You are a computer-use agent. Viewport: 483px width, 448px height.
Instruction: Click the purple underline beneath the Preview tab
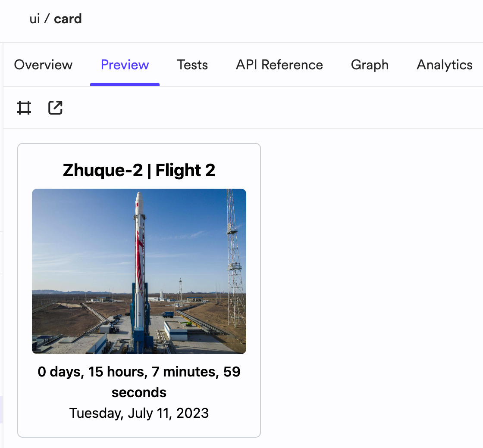coord(125,84)
